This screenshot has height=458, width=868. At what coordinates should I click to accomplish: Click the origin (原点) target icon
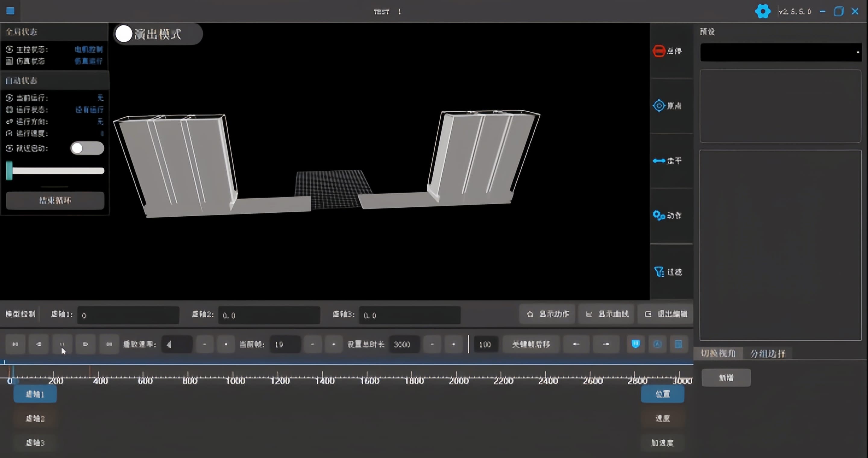click(x=659, y=106)
